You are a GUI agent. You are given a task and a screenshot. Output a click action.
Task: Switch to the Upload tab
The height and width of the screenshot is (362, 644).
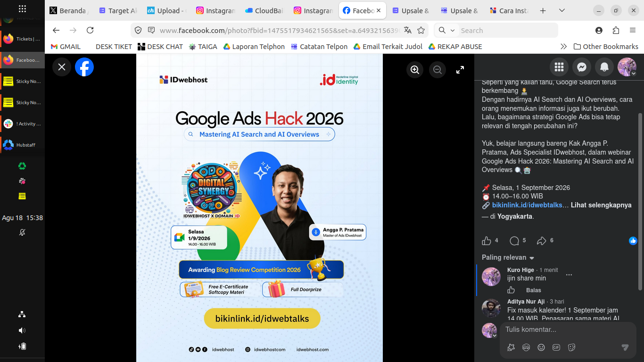pyautogui.click(x=167, y=10)
